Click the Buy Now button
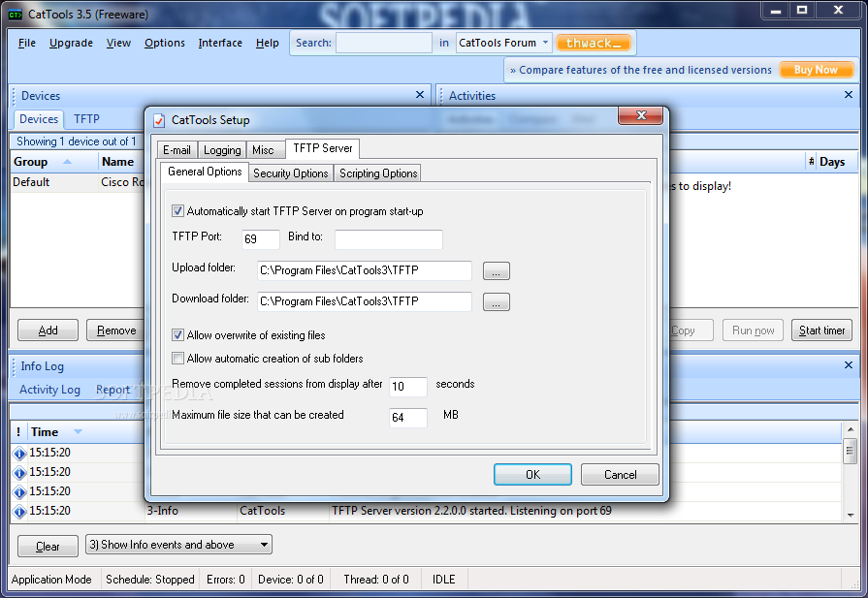The height and width of the screenshot is (598, 868). pos(816,70)
